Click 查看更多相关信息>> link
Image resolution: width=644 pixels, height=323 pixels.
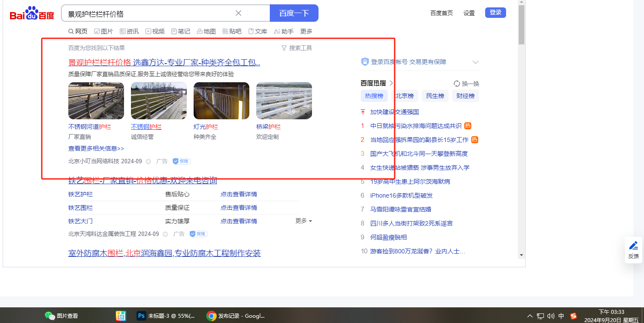tap(96, 148)
